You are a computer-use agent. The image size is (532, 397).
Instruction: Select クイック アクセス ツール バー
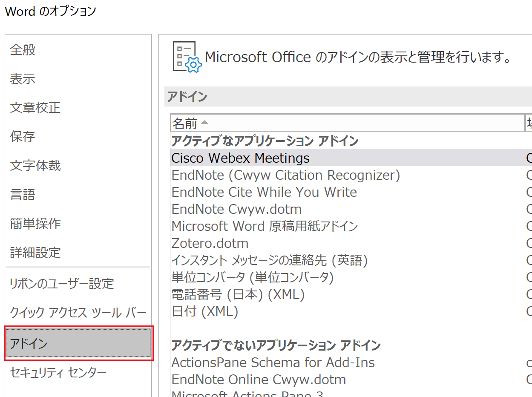coord(78,313)
